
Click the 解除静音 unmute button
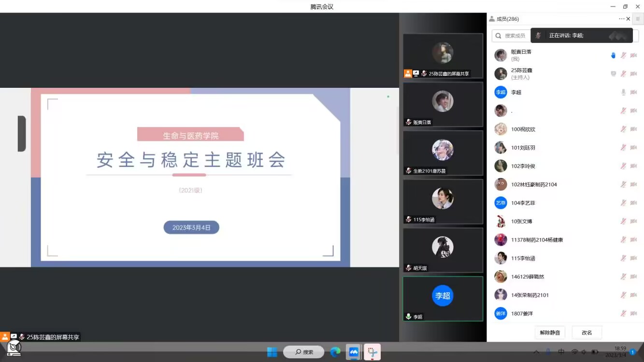550,333
